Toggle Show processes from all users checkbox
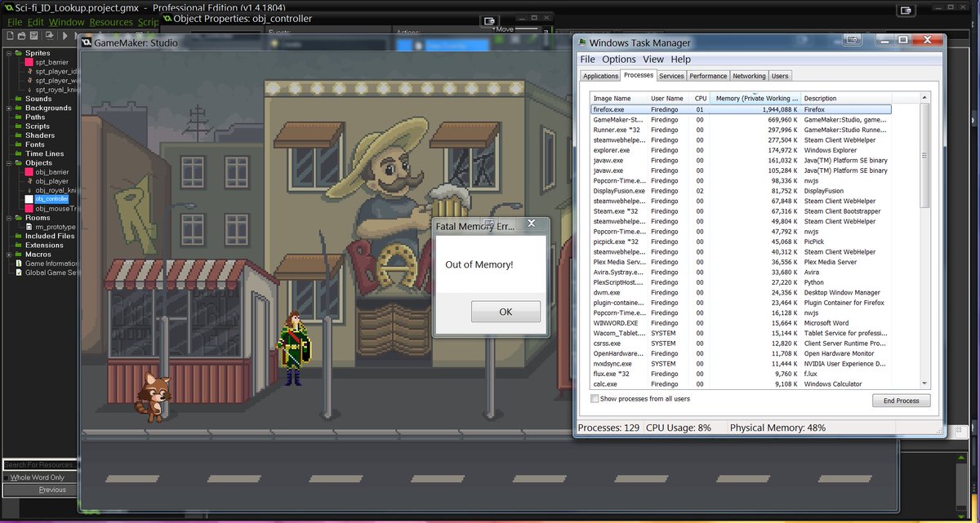Viewport: 980px width, 523px height. pyautogui.click(x=595, y=399)
